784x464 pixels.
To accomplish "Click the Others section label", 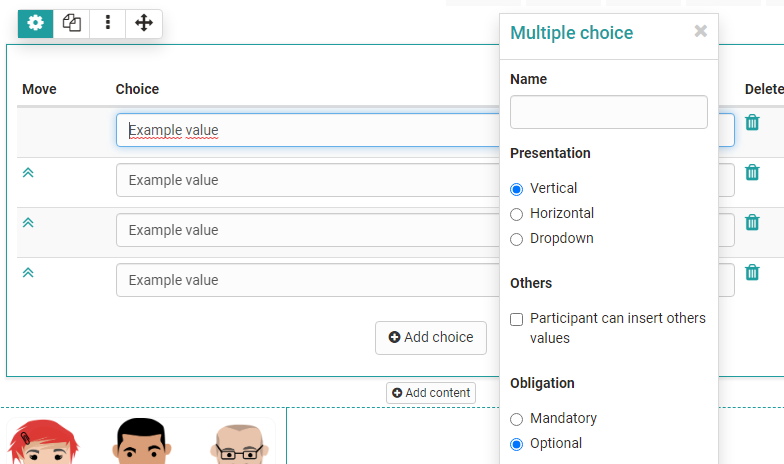I will click(531, 283).
